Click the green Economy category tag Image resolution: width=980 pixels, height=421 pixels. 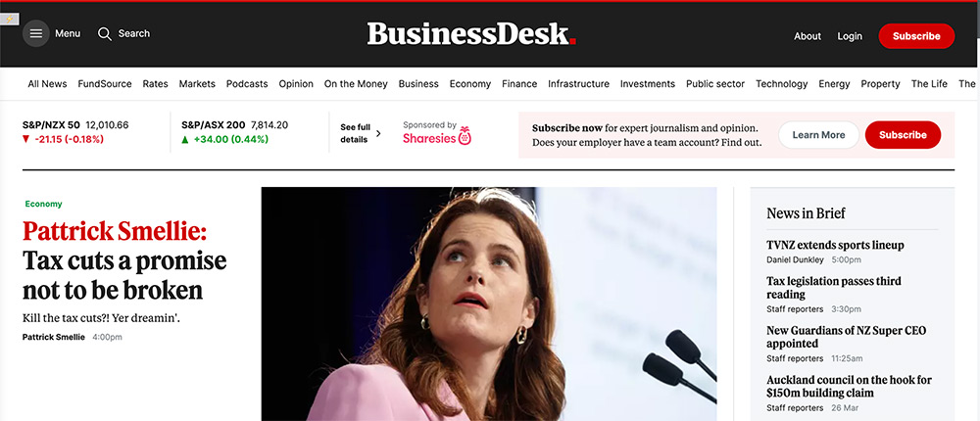44,204
